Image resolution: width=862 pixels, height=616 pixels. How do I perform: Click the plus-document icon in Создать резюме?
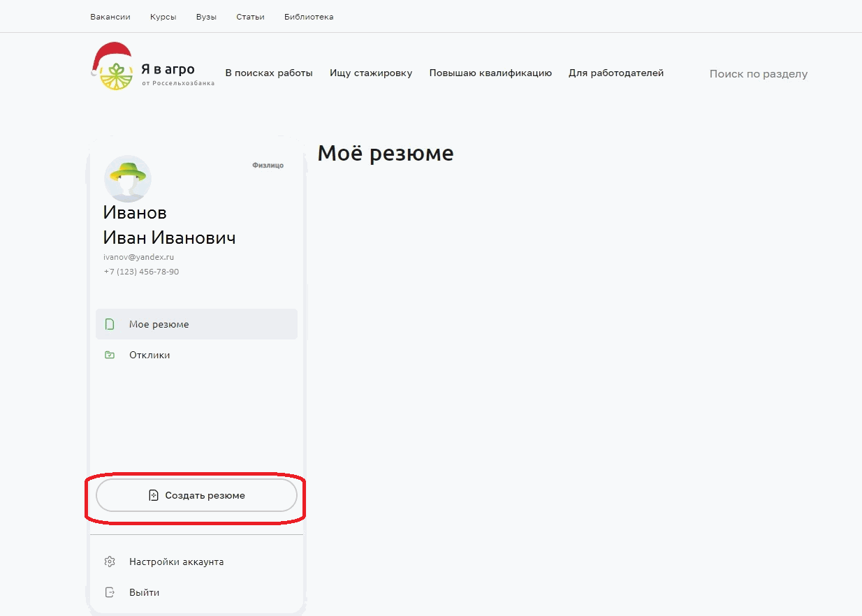coord(154,495)
